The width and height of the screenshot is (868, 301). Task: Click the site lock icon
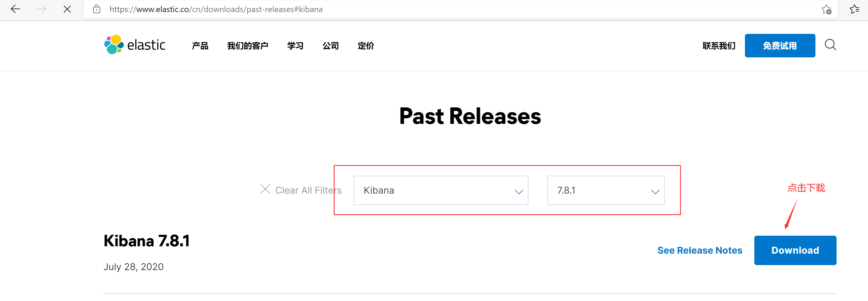click(97, 9)
